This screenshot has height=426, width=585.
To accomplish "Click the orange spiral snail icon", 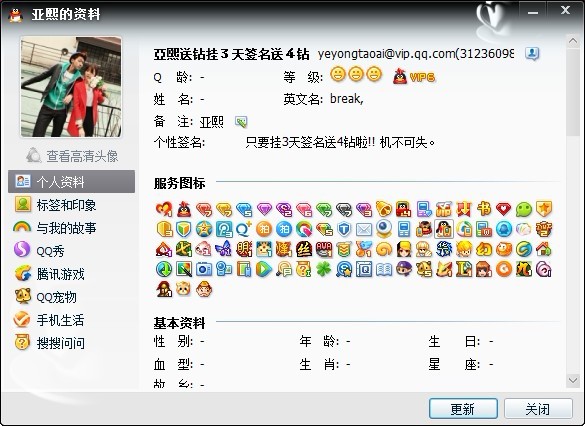I will [384, 249].
